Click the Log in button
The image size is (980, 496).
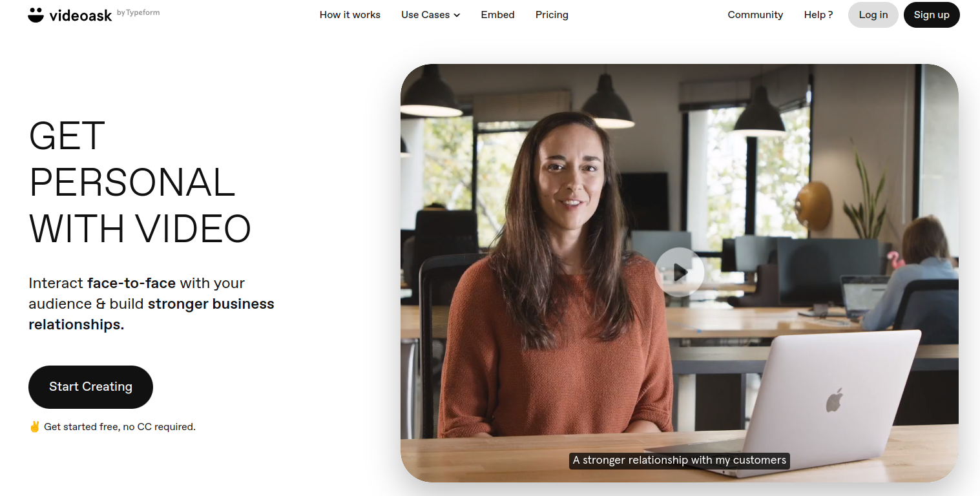coord(873,15)
